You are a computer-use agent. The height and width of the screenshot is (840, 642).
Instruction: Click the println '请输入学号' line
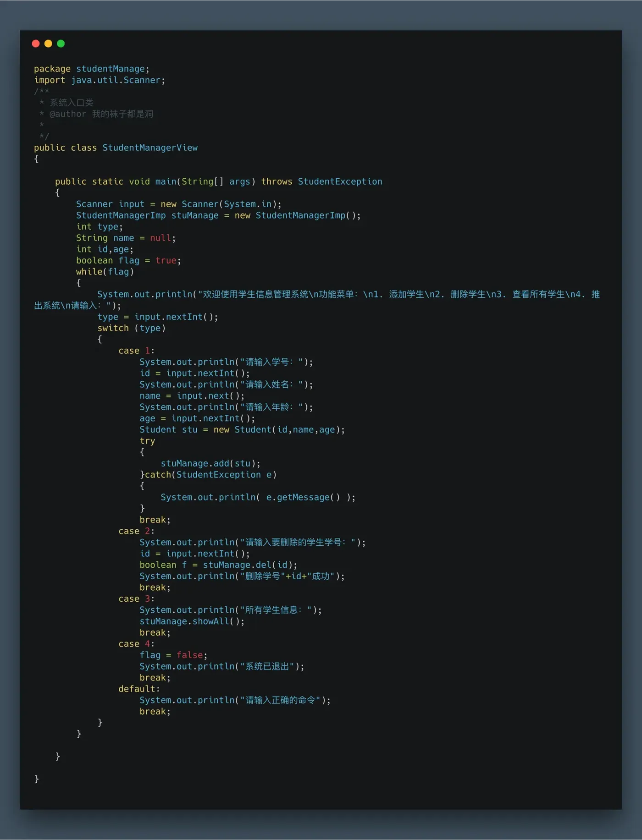227,362
